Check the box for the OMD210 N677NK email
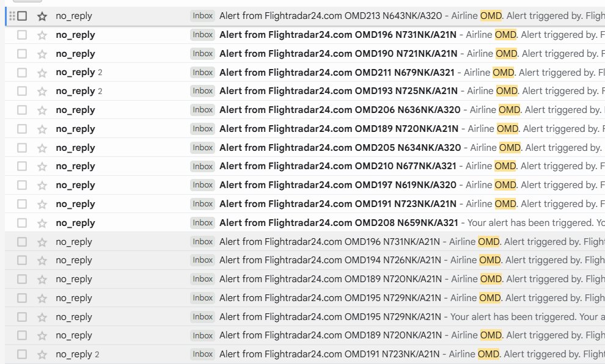Screen dimensions: 605x364 click(x=22, y=166)
